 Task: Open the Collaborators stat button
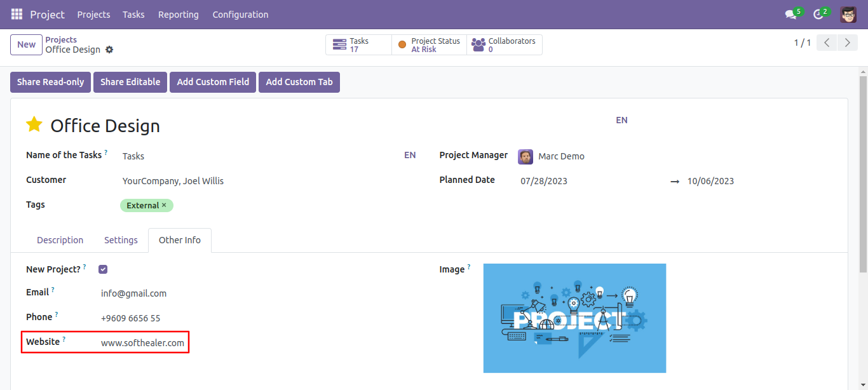click(x=505, y=44)
